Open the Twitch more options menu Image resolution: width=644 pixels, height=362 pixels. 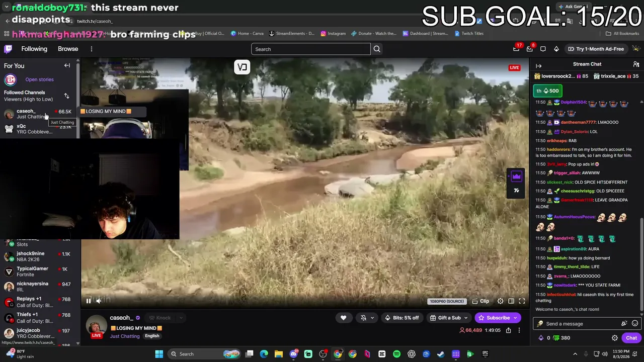[92, 49]
